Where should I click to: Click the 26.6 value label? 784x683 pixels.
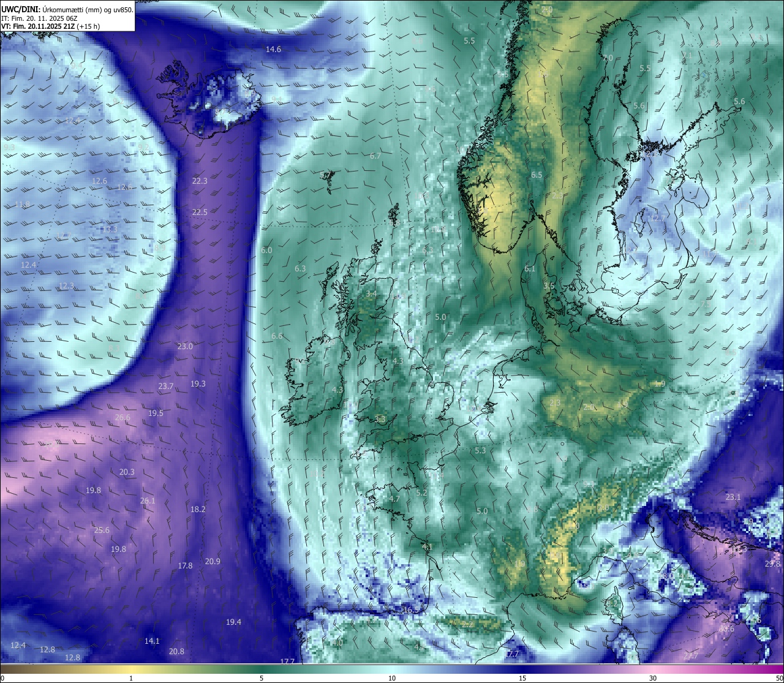123,417
